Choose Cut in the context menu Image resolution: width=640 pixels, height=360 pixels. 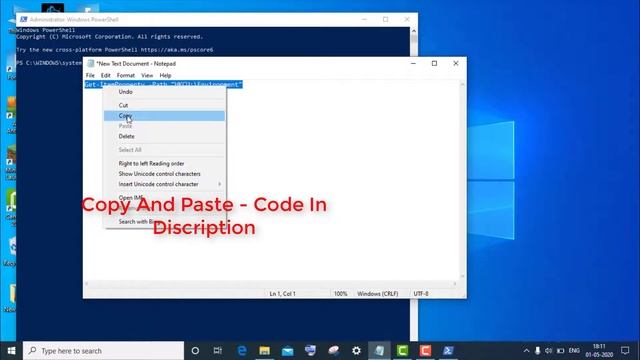pos(164,105)
